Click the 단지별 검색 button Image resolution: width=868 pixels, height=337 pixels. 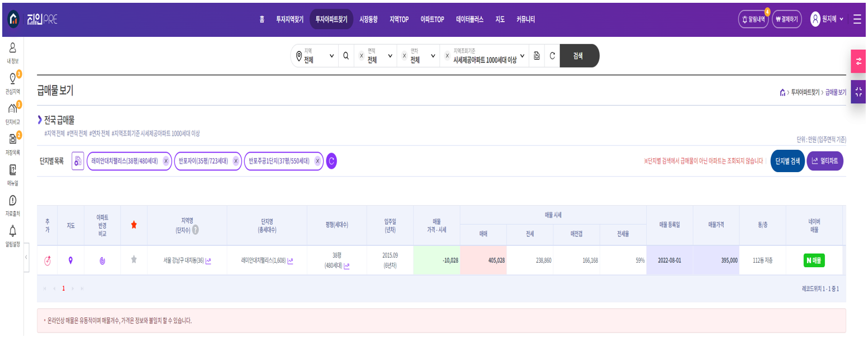pyautogui.click(x=787, y=161)
